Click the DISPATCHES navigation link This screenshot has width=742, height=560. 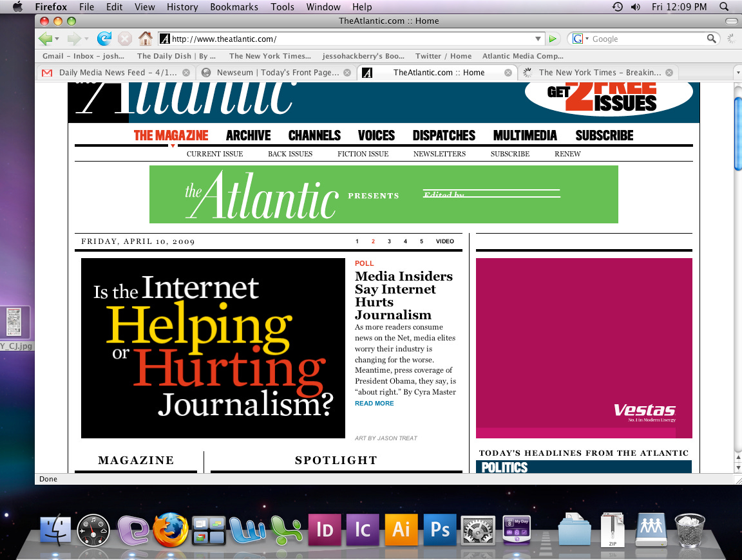pos(444,136)
